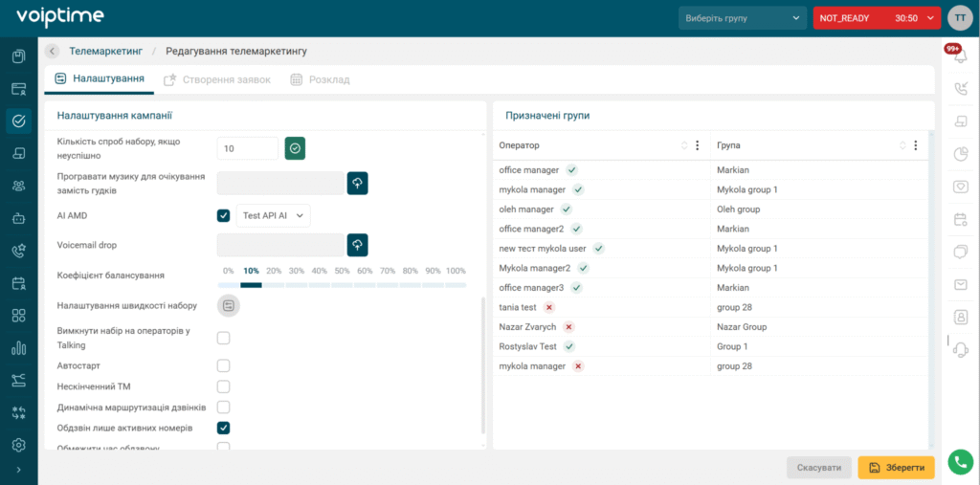This screenshot has width=980, height=485.
Task: Switch to the Розклад tab
Action: pos(320,80)
